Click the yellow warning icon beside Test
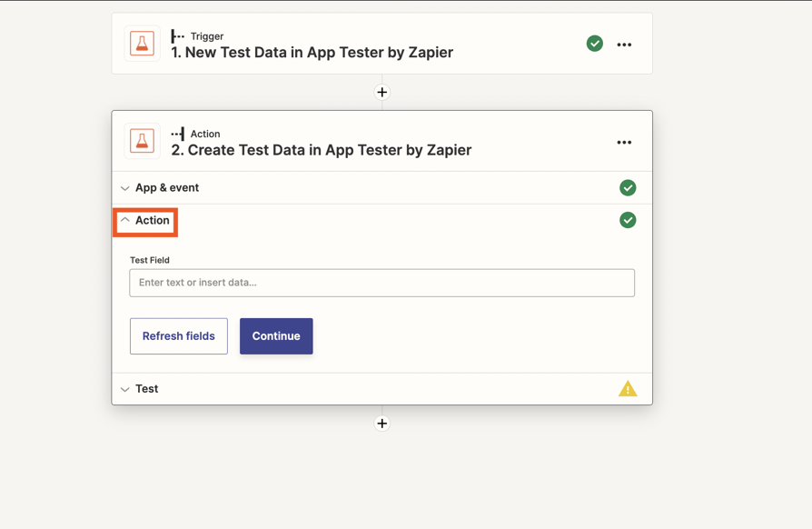Screen dimensions: 812x529 pos(628,389)
